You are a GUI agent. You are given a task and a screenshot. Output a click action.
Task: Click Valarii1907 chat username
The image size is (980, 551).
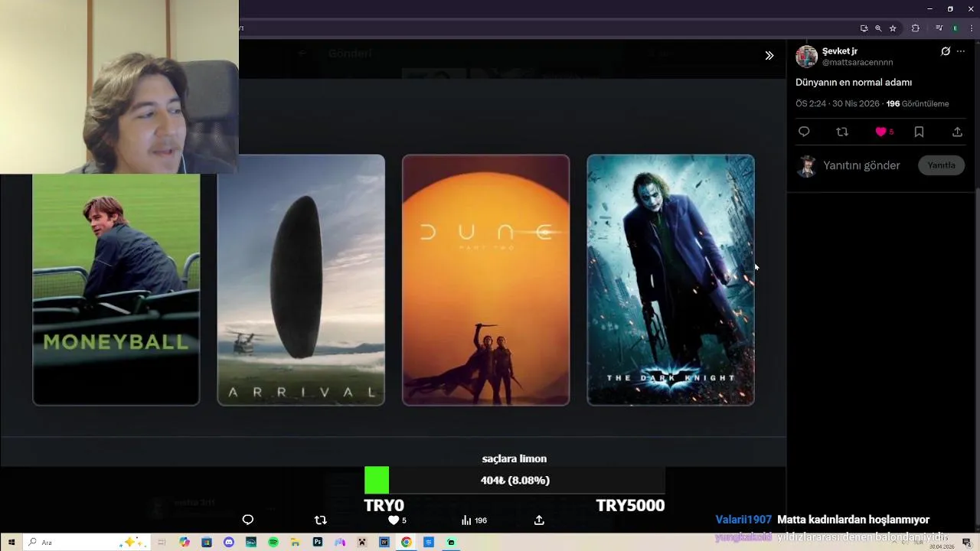point(743,520)
